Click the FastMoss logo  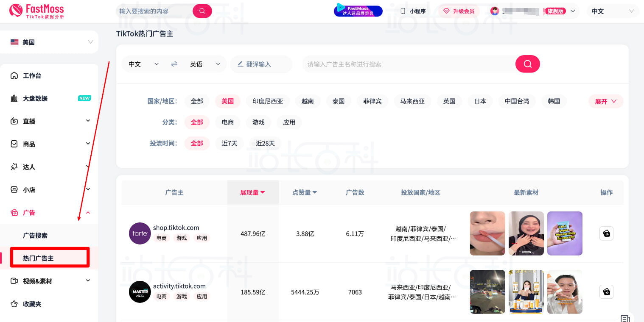(36, 11)
